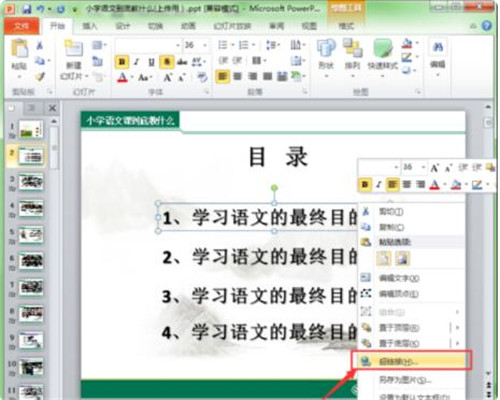
Task: Toggle Italic in ribbon font group
Action: tap(137, 62)
